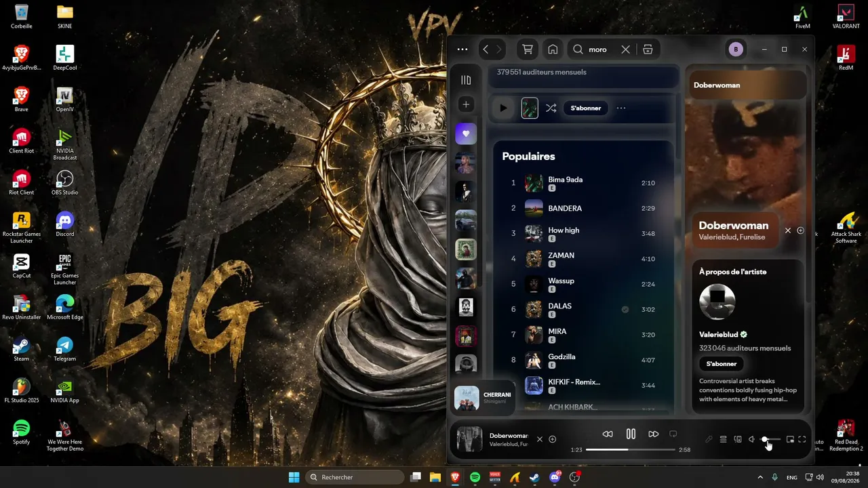Viewport: 868px width, 488px height.
Task: Play the song DALAS
Action: (x=560, y=306)
